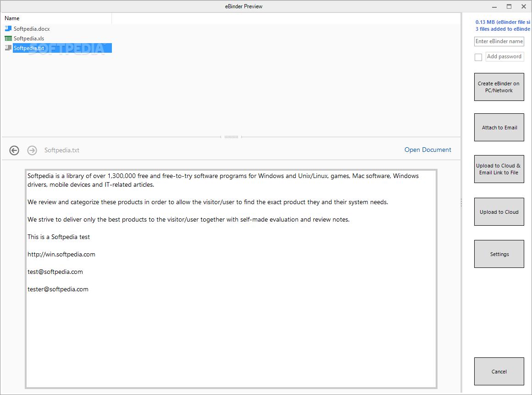532x395 pixels.
Task: Click the Softpedia.xls spreadsheet file icon
Action: coord(8,39)
